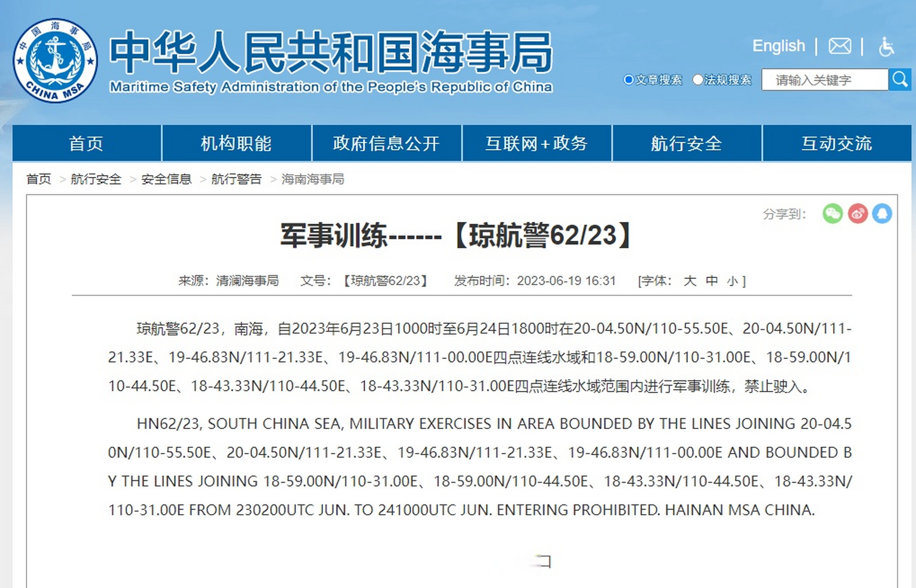Viewport: 916px width, 588px height.
Task: Go to 安全信息 in the breadcrumb
Action: (x=166, y=179)
